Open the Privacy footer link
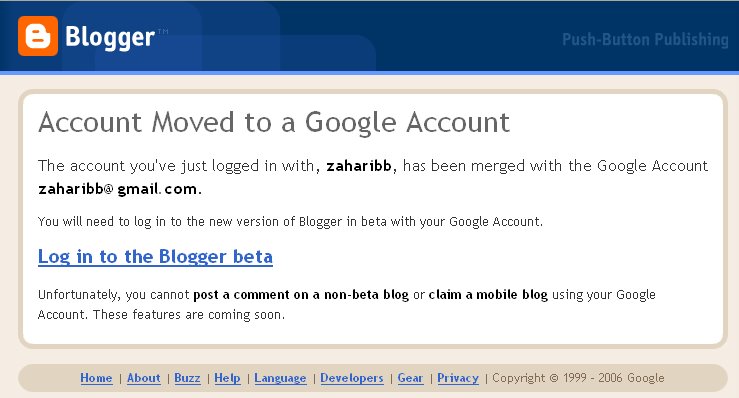Image resolution: width=739 pixels, height=398 pixels. [458, 378]
